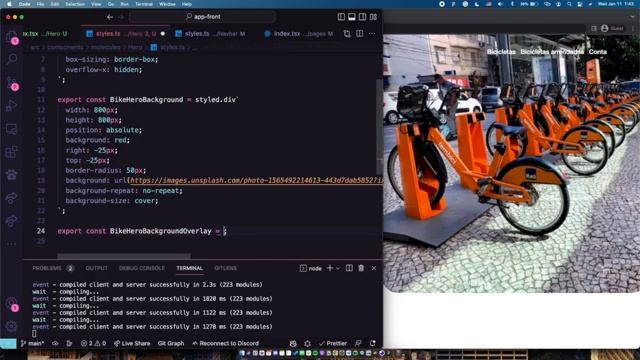Open the Customize Layout icon
This screenshot has width=640, height=360.
click(373, 17)
